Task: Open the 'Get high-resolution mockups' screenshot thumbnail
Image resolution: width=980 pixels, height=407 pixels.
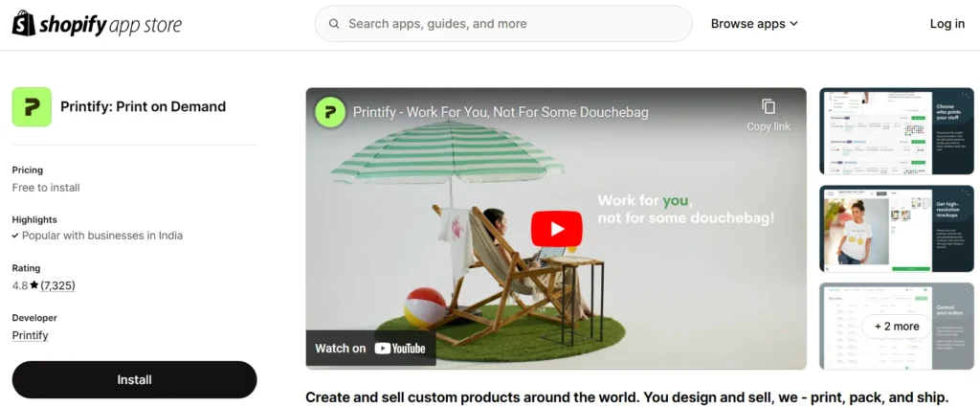Action: (896, 229)
